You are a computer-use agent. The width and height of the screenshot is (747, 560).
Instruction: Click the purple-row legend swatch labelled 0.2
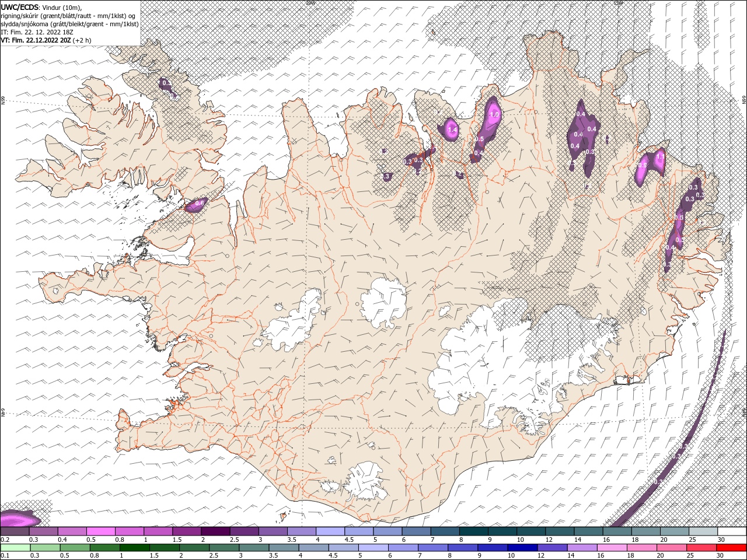[15, 531]
